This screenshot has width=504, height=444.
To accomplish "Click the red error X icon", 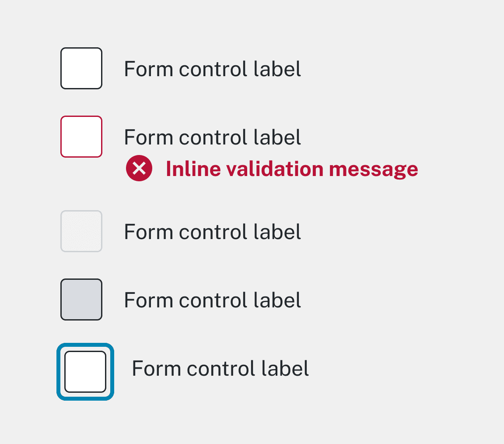I will tap(139, 168).
